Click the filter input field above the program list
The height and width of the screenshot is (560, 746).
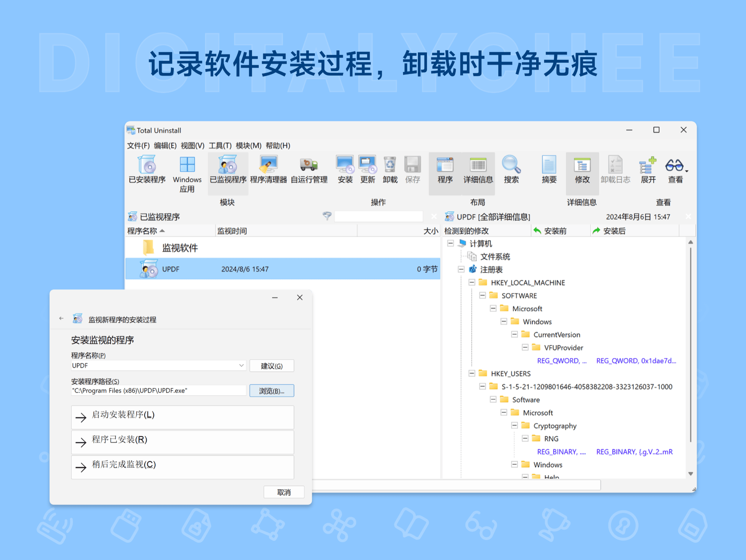(x=379, y=216)
